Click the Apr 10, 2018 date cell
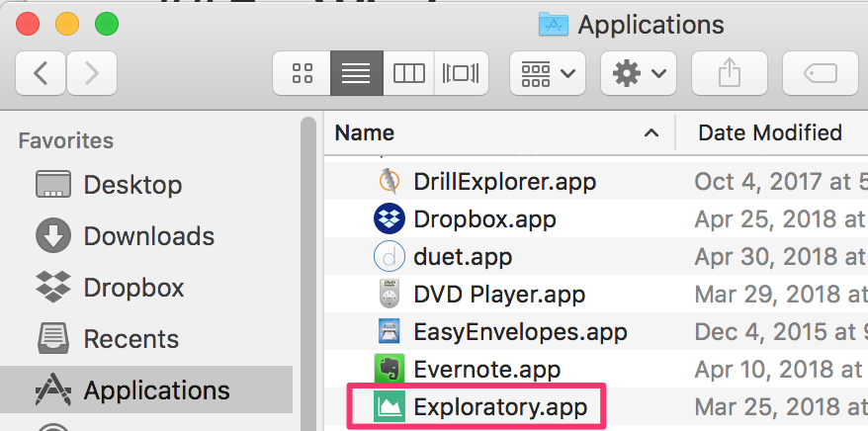The image size is (868, 431). [781, 370]
